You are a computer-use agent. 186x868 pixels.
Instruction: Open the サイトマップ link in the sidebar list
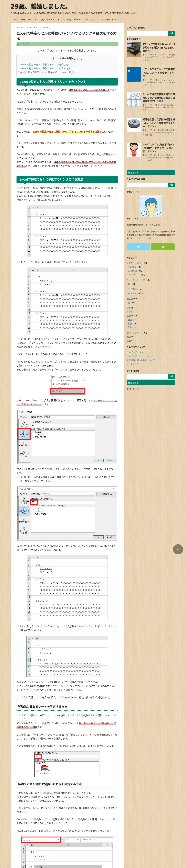pyautogui.click(x=133, y=364)
